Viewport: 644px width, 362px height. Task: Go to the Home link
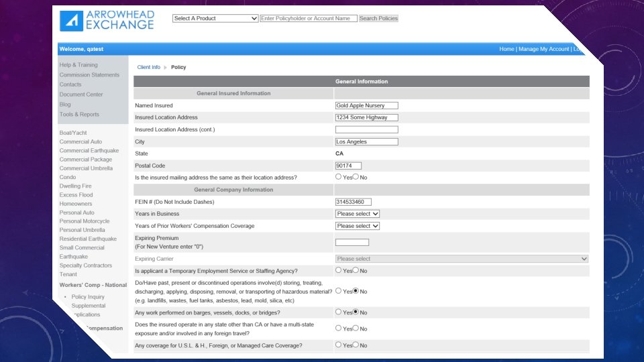pos(506,49)
